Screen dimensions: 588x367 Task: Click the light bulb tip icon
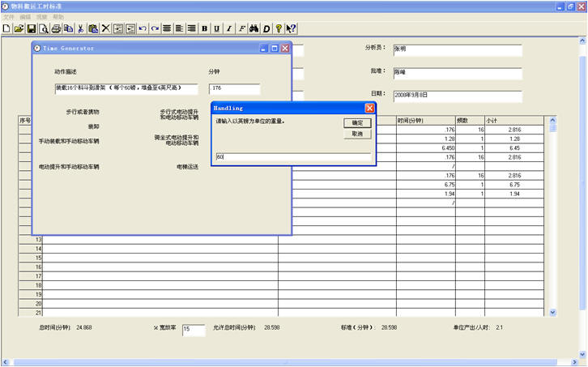tap(278, 28)
